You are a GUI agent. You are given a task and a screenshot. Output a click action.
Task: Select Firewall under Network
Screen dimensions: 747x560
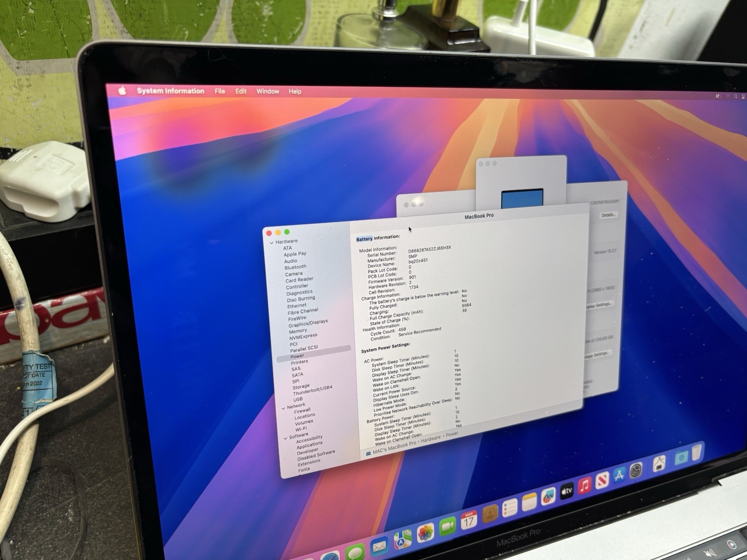[x=302, y=411]
